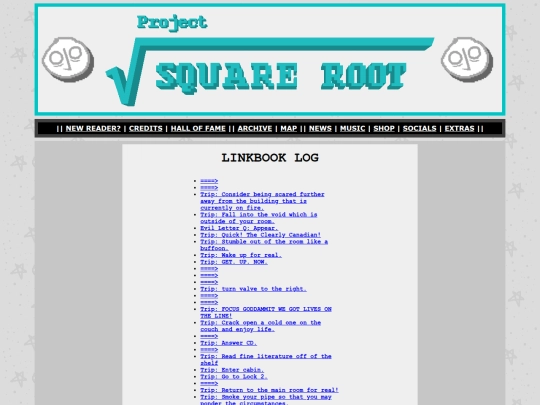Go to HALL OF FAME page

198,128
